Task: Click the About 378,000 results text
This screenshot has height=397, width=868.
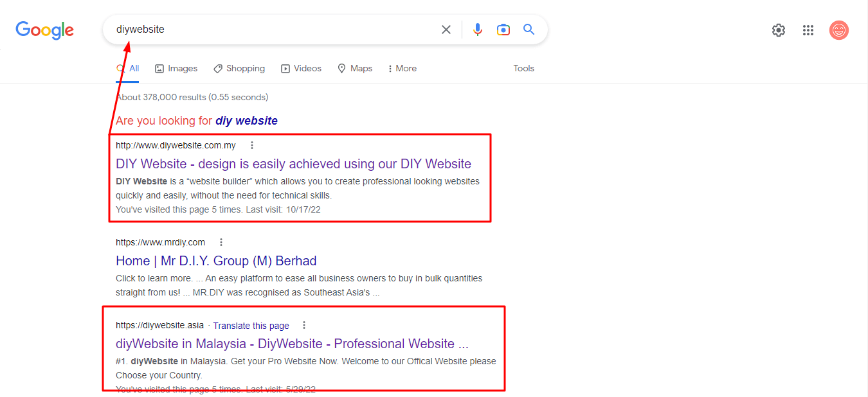Action: (192, 97)
